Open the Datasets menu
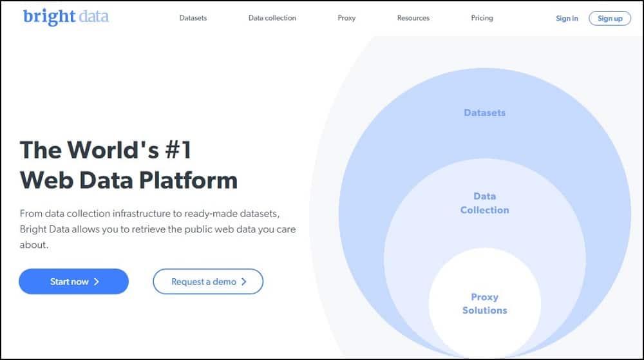Screen dimensions: 644x360 193,18
